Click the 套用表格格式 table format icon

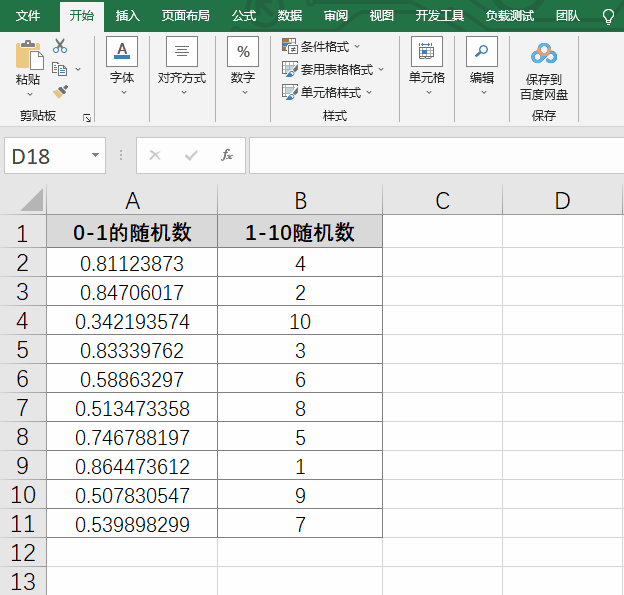pos(289,69)
